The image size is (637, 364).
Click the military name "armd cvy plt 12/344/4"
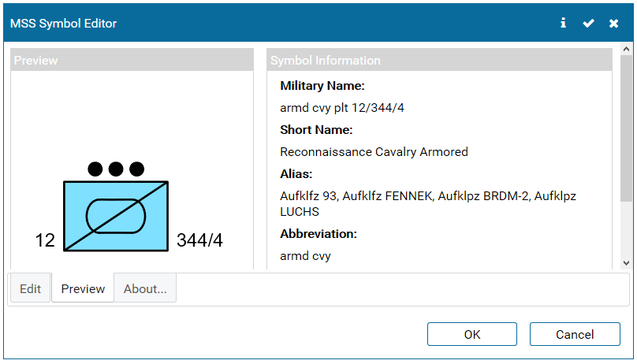coord(342,107)
